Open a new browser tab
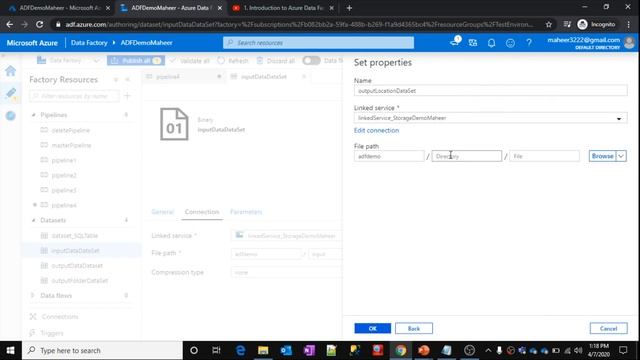Image resolution: width=640 pixels, height=360 pixels. pyautogui.click(x=349, y=8)
